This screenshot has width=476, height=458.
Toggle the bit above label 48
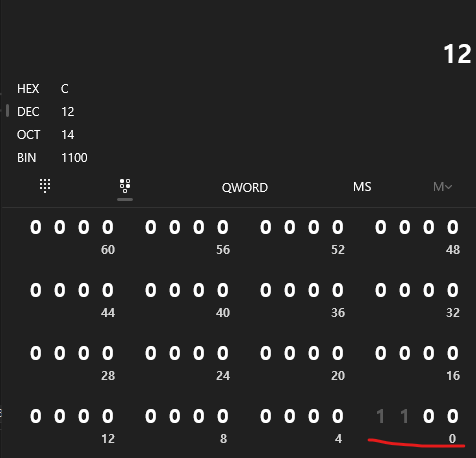453,227
